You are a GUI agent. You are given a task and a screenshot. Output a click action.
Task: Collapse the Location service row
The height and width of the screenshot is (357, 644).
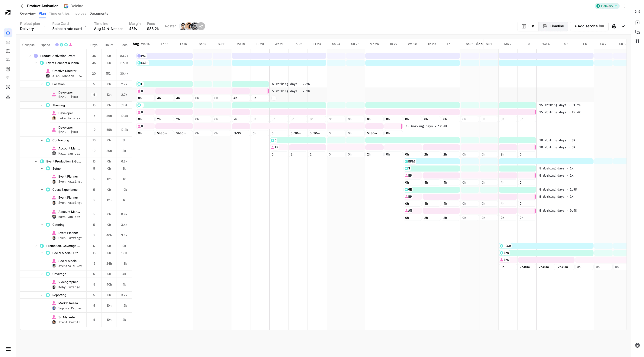42,84
